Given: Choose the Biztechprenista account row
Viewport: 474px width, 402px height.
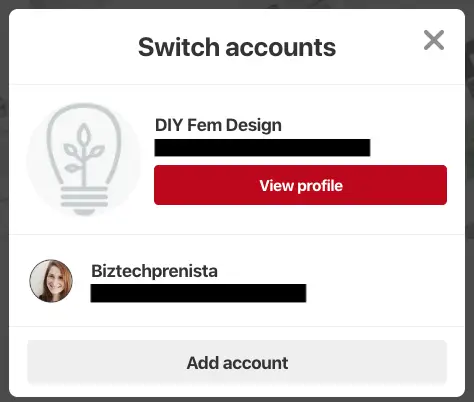Looking at the screenshot, I should 237,281.
